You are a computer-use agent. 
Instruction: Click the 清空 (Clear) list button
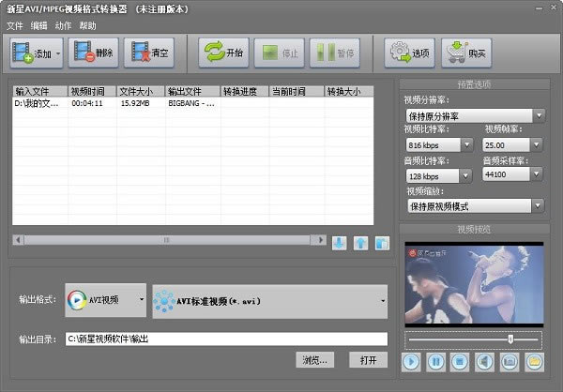(148, 53)
